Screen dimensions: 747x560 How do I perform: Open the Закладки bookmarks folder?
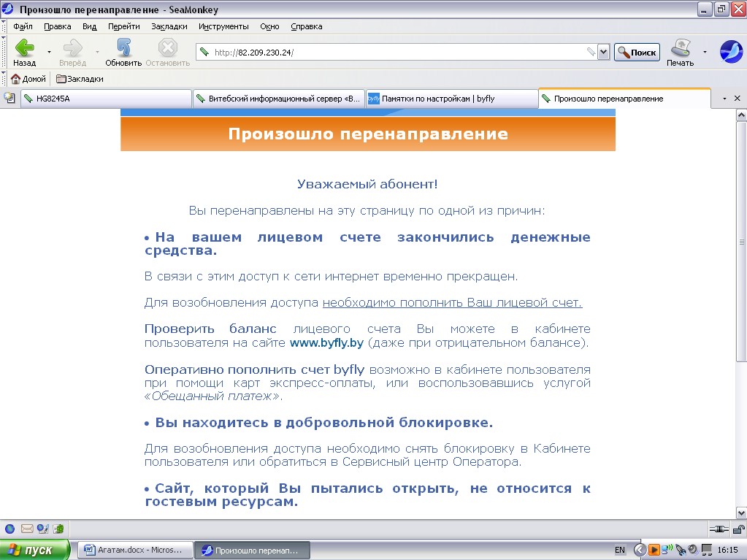80,79
